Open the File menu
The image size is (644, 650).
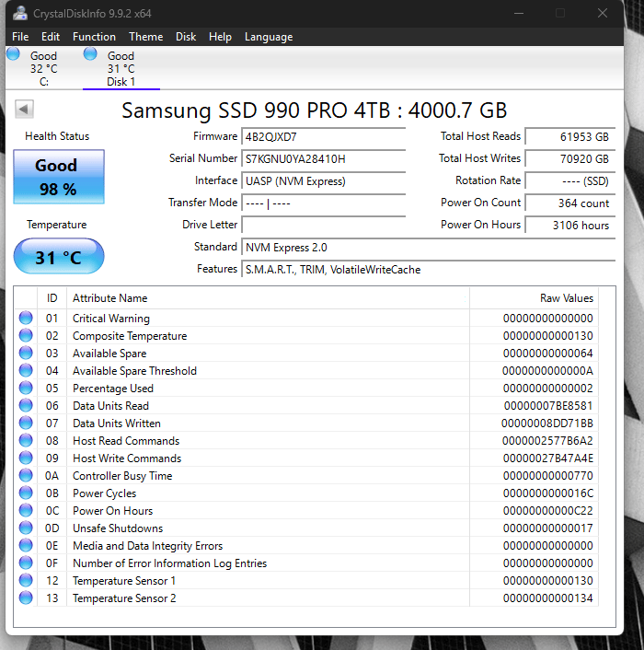pos(20,37)
